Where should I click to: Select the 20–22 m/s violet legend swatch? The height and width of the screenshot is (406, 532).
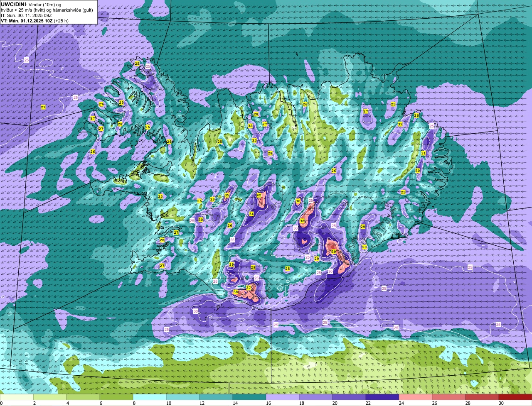coord(349,397)
